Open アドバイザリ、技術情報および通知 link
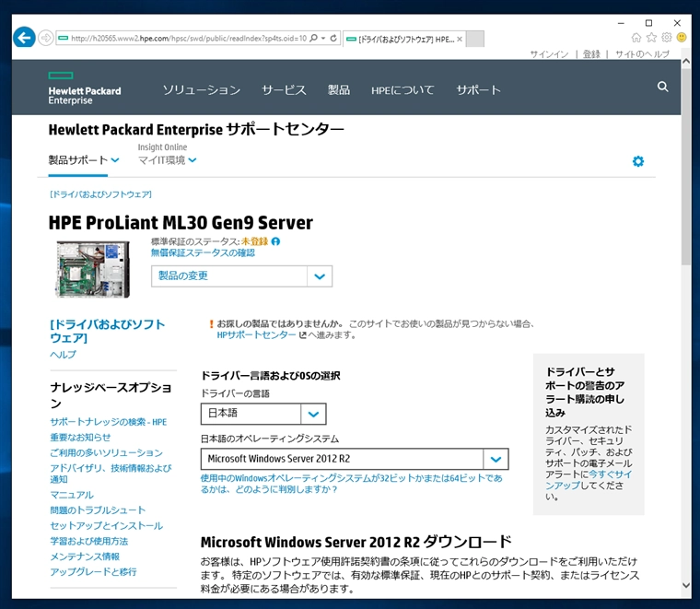This screenshot has width=700, height=609. 111,474
